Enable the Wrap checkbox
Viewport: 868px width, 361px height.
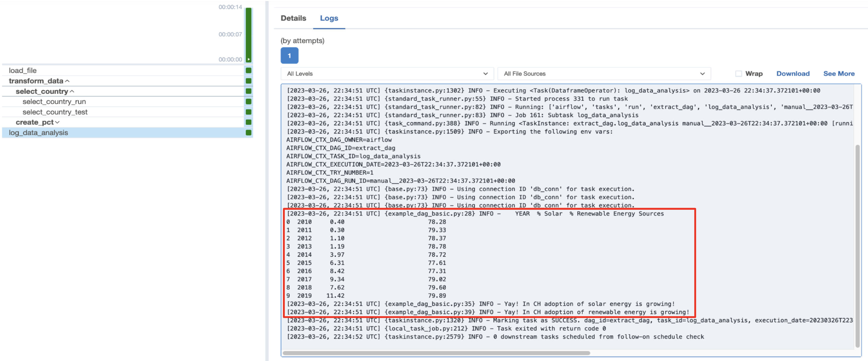coord(738,73)
